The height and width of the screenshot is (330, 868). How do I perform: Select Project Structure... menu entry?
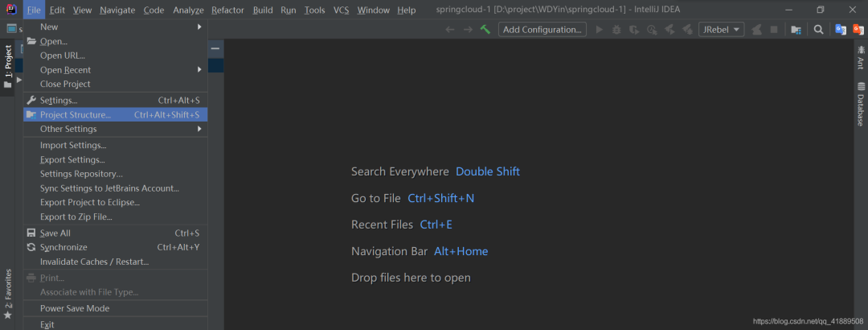pyautogui.click(x=115, y=115)
